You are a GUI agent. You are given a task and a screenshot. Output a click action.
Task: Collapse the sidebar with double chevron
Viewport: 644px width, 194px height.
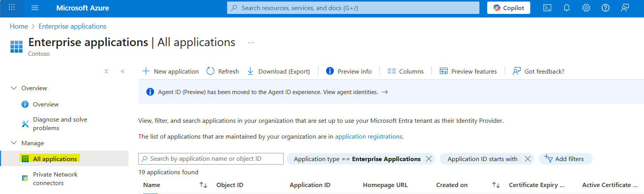123,71
